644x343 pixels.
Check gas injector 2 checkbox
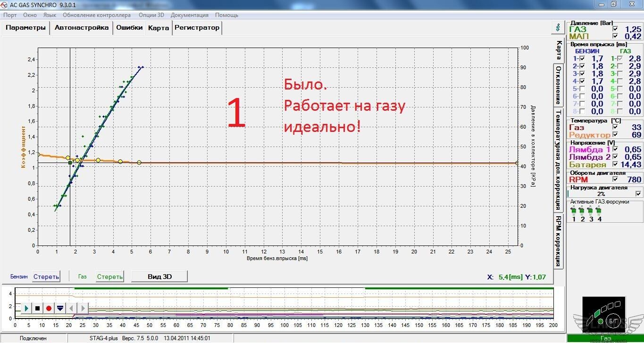(620, 66)
